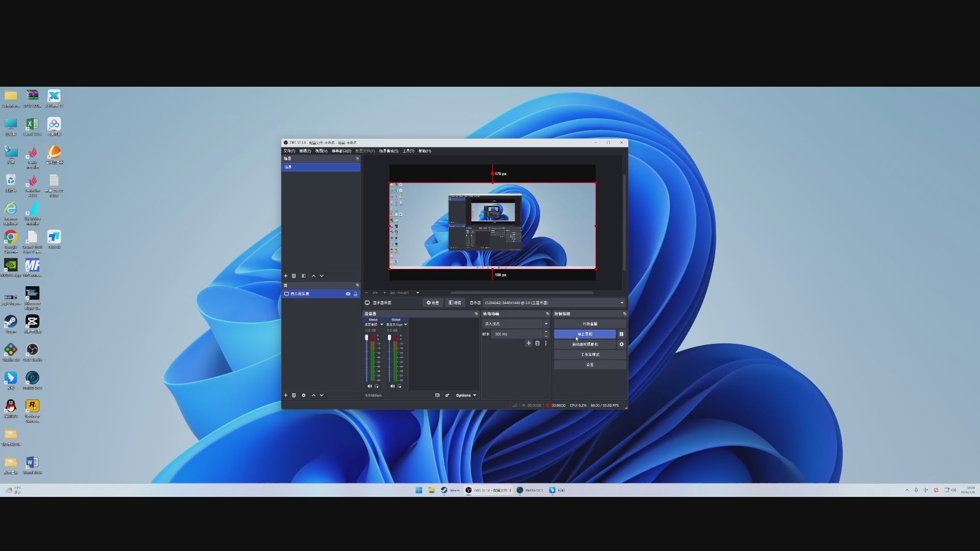The height and width of the screenshot is (551, 980).
Task: Open Windows Start button in taskbar
Action: [419, 490]
